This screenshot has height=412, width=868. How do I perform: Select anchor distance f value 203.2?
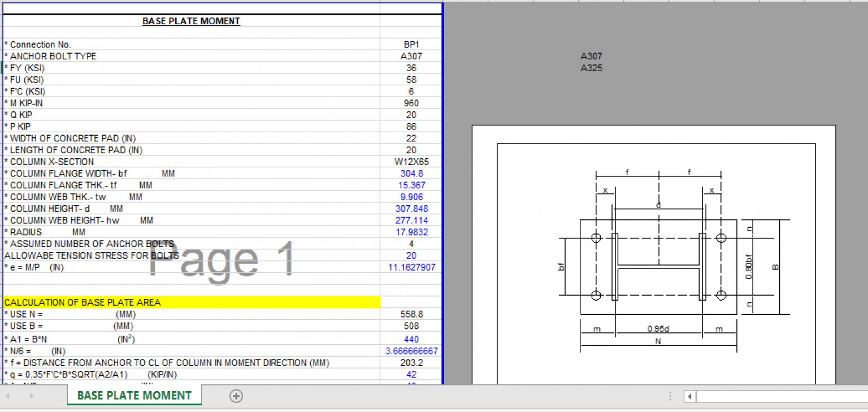click(x=411, y=363)
